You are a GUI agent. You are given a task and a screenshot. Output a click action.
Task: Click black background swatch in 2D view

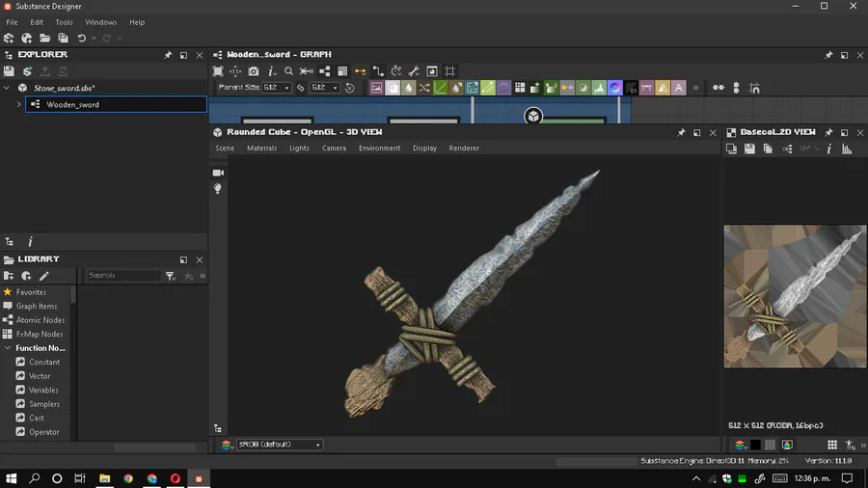755,445
